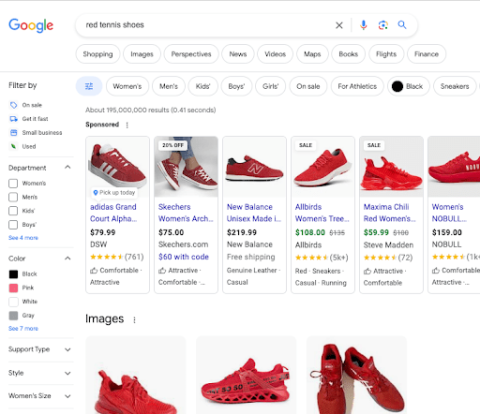See 4 more departments
This screenshot has width=480, height=414.
coord(23,238)
